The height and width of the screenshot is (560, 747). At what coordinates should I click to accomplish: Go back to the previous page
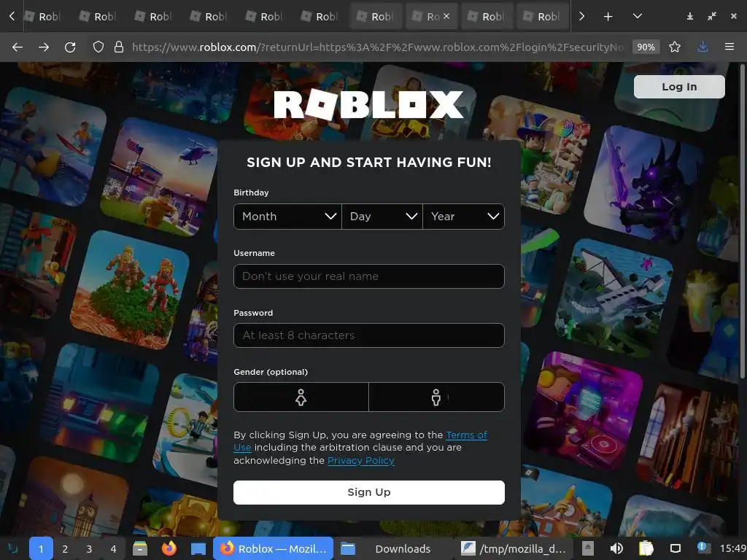pos(18,47)
